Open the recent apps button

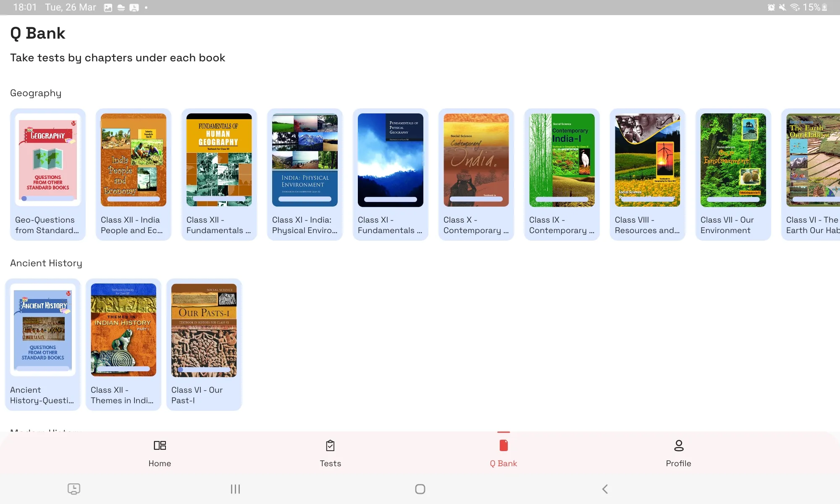point(235,489)
